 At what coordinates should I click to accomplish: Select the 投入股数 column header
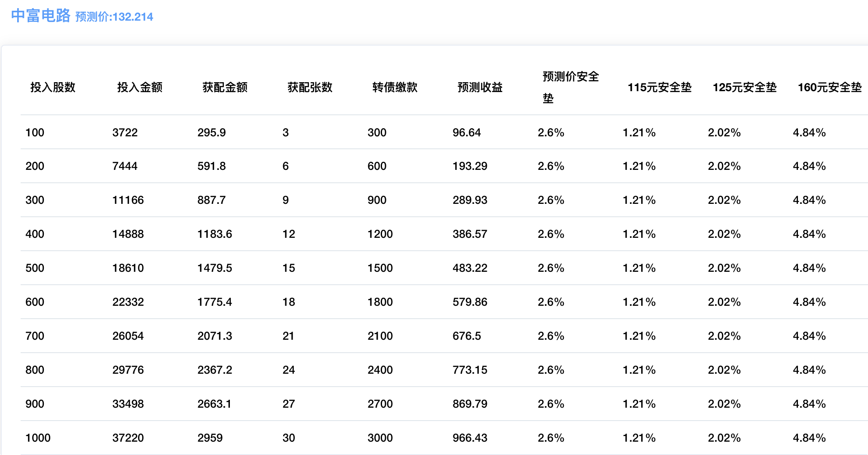tap(53, 87)
